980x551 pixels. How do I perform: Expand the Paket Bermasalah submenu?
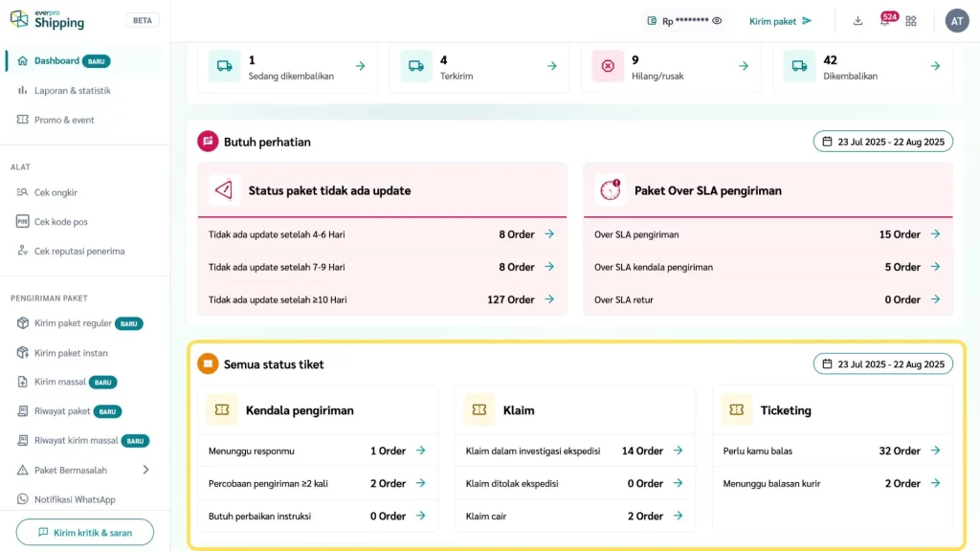pyautogui.click(x=145, y=470)
